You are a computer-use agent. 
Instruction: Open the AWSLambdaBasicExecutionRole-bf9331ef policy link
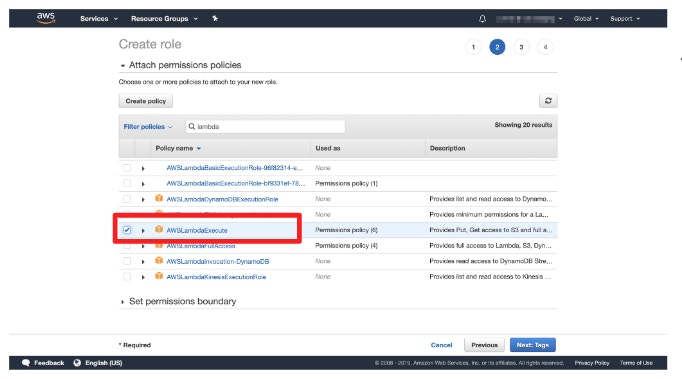[x=236, y=183]
